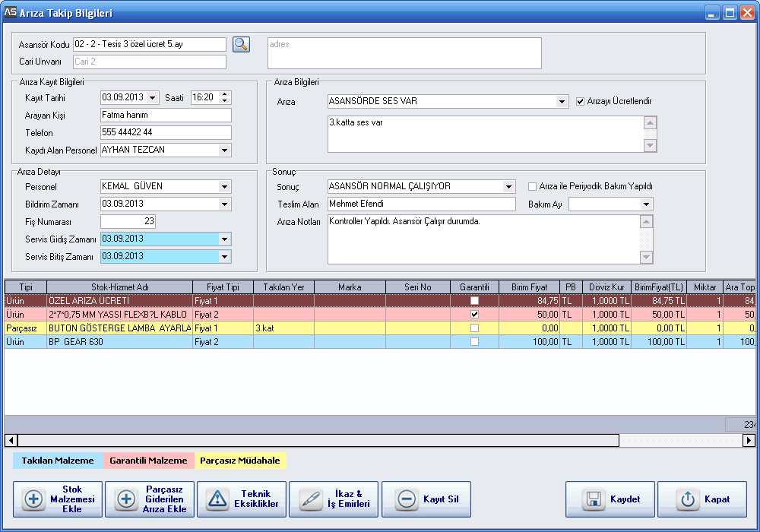Open the Bakım Ay dropdown
Viewport: 760px width, 532px height.
pos(646,204)
